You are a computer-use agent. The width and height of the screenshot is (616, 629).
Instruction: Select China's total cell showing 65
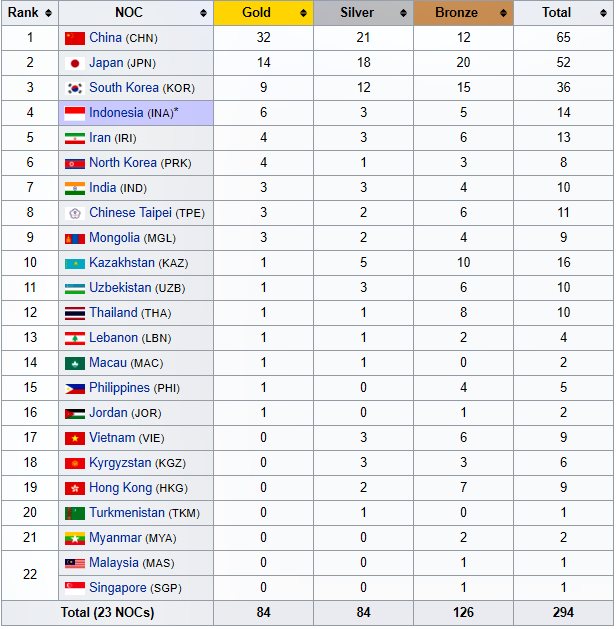click(x=563, y=38)
